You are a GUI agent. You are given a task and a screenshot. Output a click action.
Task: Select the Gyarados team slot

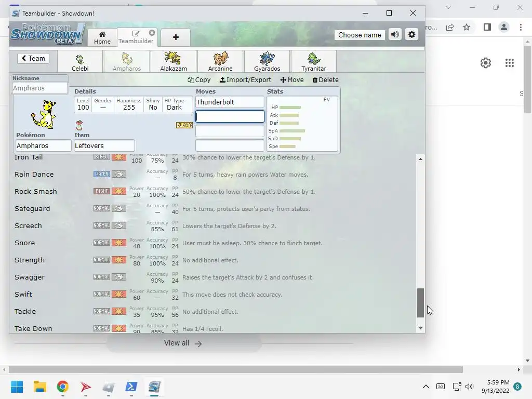click(267, 61)
